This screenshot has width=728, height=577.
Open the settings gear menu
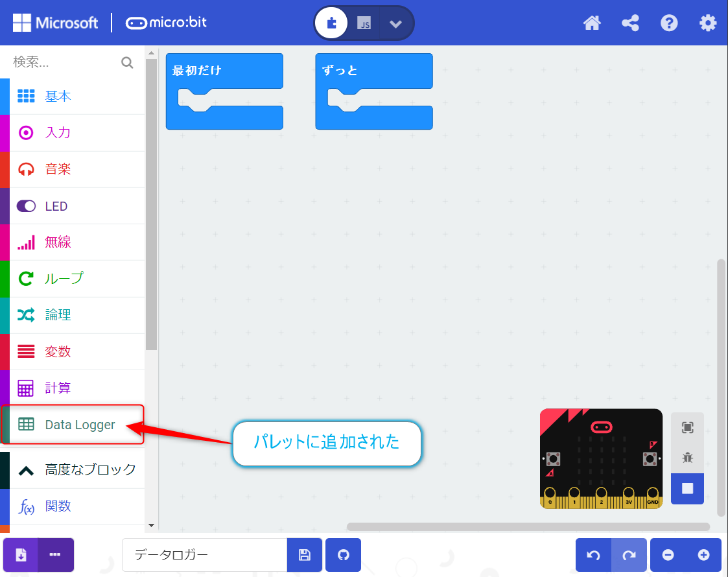(x=708, y=23)
